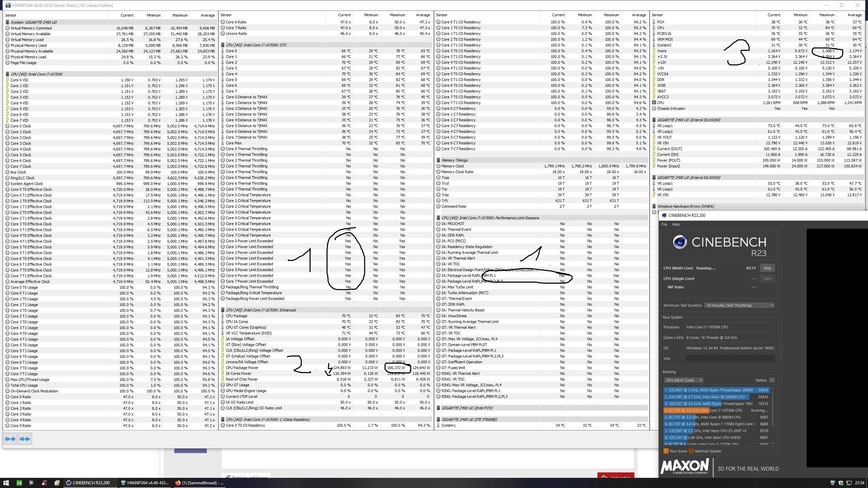Open Cinebench File menu
Image resolution: width=868 pixels, height=488 pixels.
point(664,224)
